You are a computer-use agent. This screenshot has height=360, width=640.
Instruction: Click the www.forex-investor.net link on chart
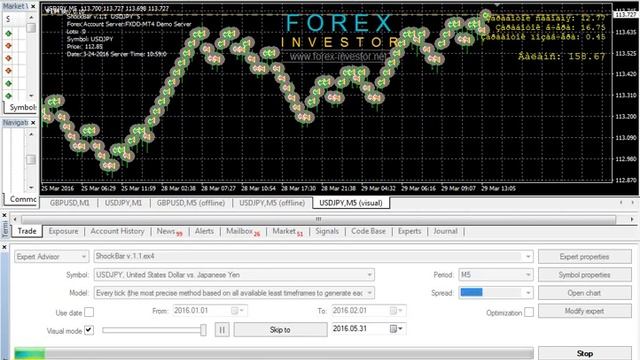coord(338,56)
